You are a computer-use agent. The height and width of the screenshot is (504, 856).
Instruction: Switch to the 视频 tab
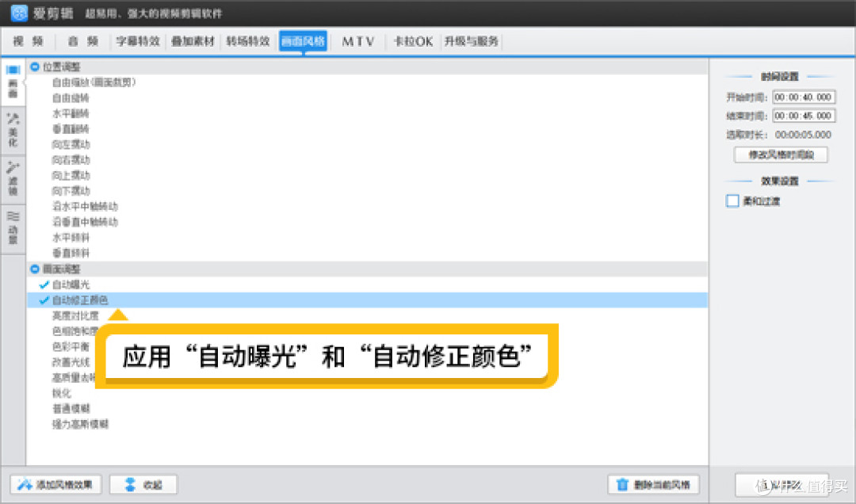tap(29, 41)
